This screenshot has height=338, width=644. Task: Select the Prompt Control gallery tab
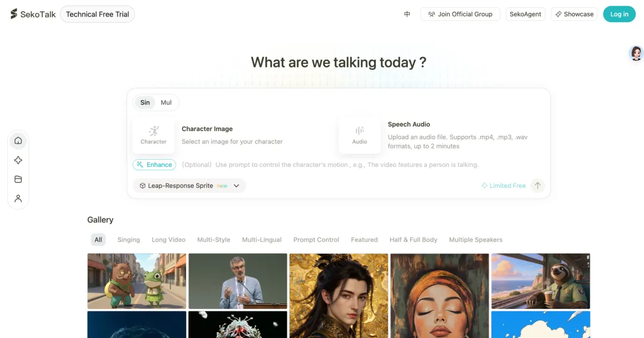(x=316, y=240)
